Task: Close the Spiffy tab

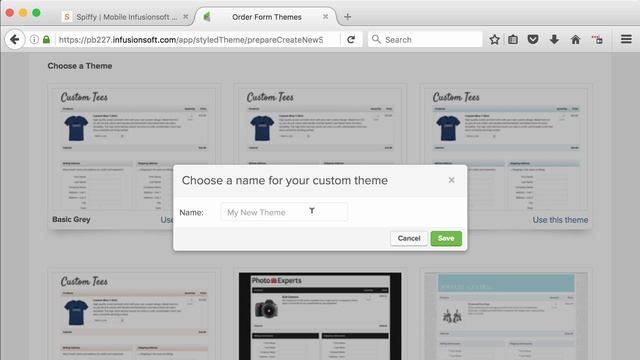Action: [185, 17]
